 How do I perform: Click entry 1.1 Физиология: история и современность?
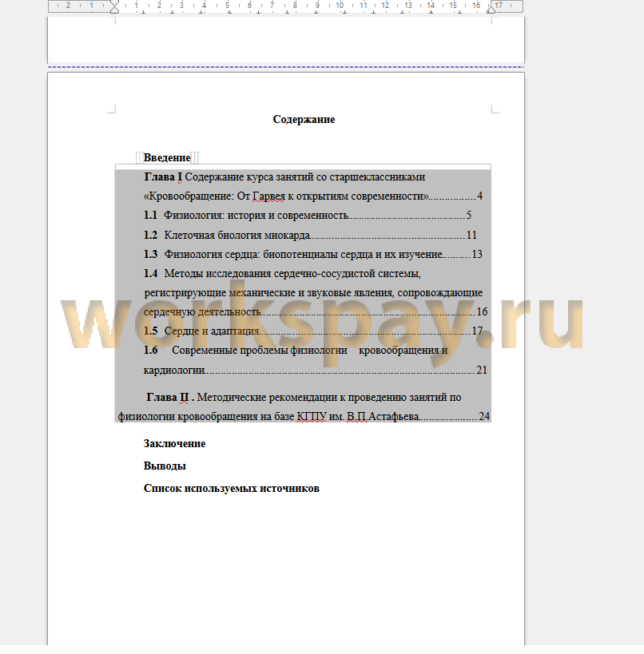[307, 216]
